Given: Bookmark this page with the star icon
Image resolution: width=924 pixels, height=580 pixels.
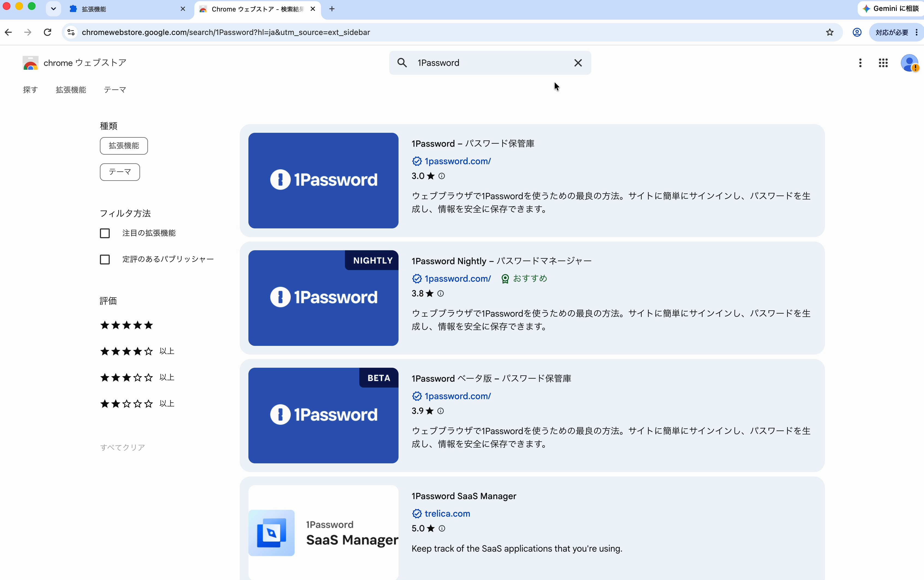Looking at the screenshot, I should (x=830, y=32).
